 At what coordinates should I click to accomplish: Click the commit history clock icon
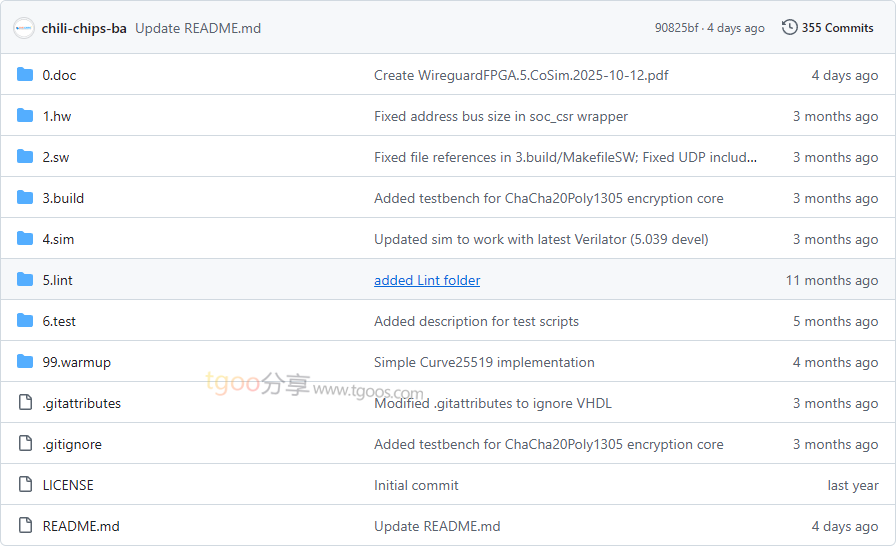[790, 28]
